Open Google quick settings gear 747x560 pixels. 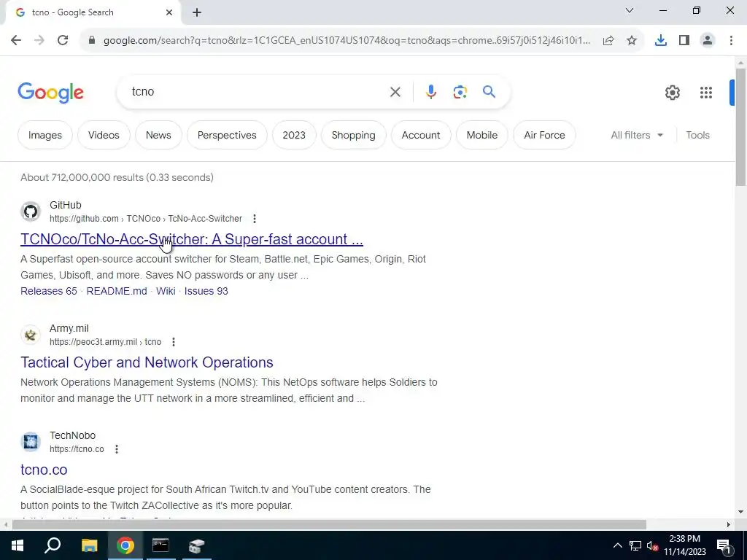pos(672,93)
